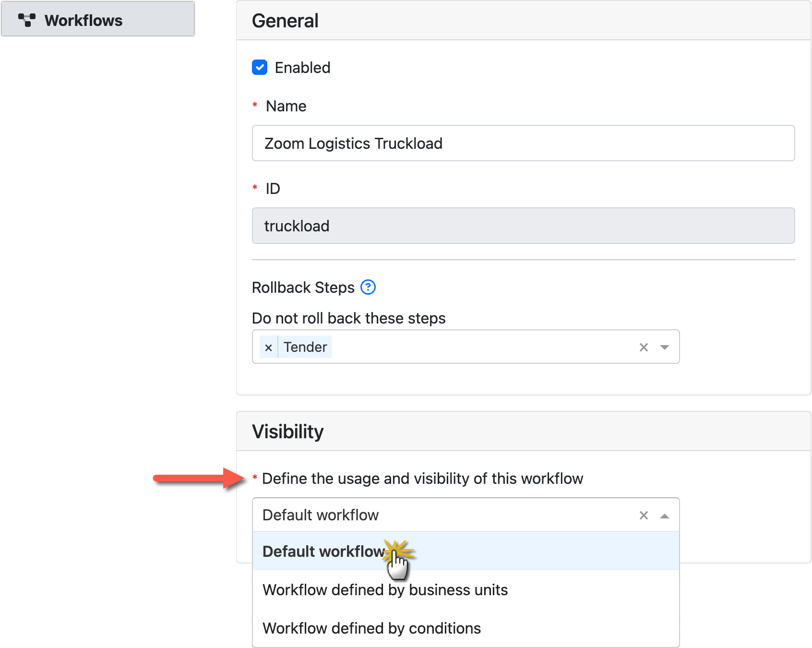Select Workflow defined by business units

pos(385,590)
